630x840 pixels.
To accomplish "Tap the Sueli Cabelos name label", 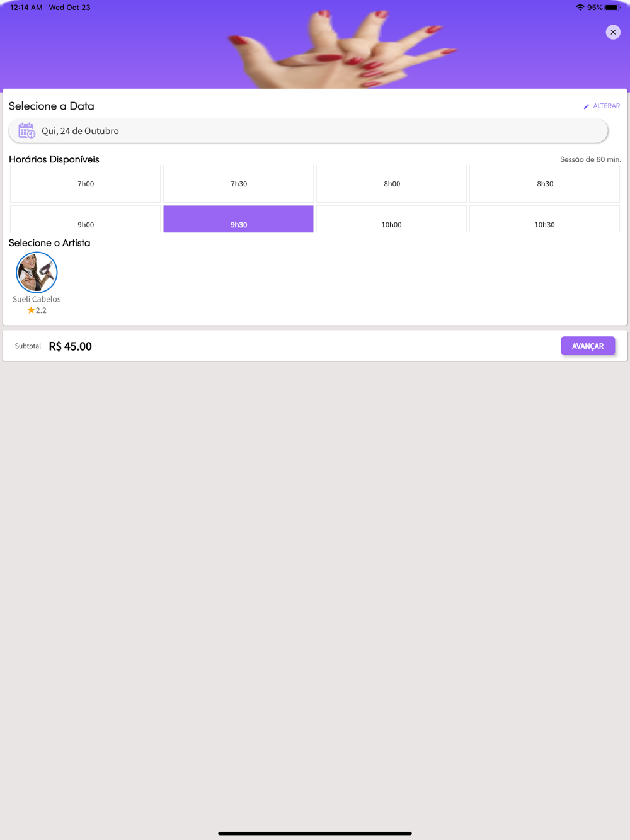I will [37, 299].
